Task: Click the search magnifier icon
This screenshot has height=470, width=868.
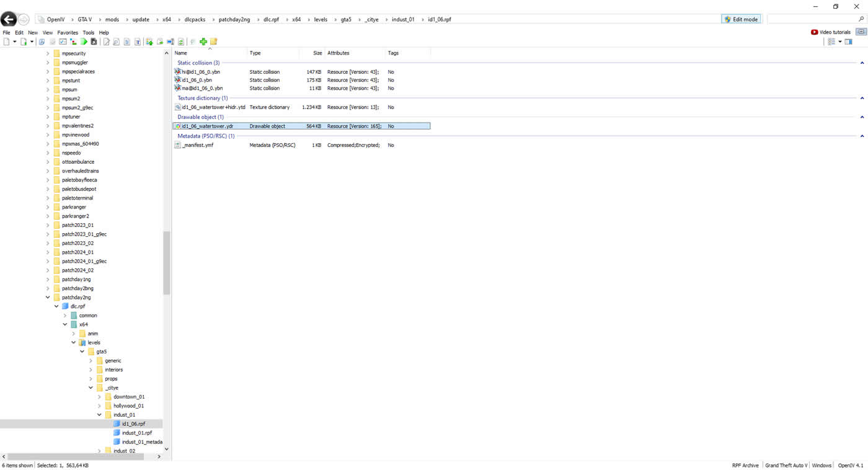Action: [861, 20]
